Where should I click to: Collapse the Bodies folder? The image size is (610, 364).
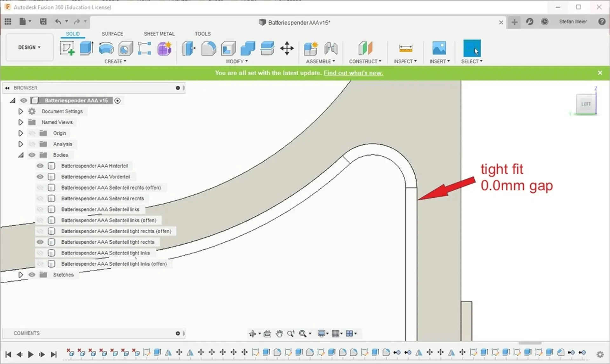pos(21,155)
